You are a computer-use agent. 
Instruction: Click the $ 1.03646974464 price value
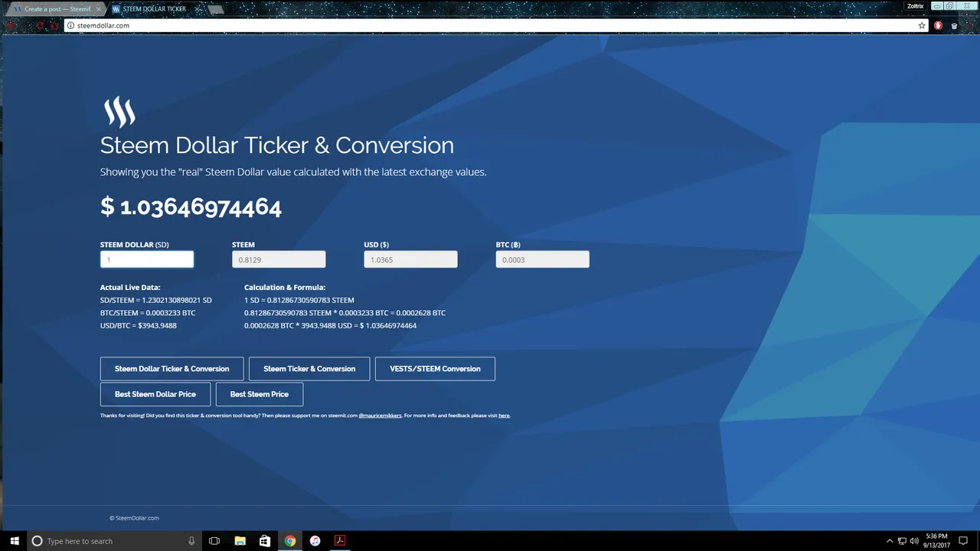click(x=191, y=207)
